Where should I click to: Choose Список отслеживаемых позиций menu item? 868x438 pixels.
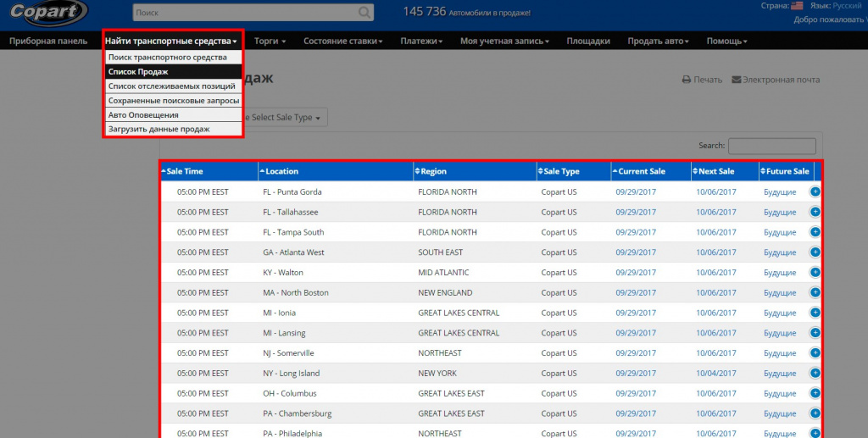pyautogui.click(x=173, y=86)
